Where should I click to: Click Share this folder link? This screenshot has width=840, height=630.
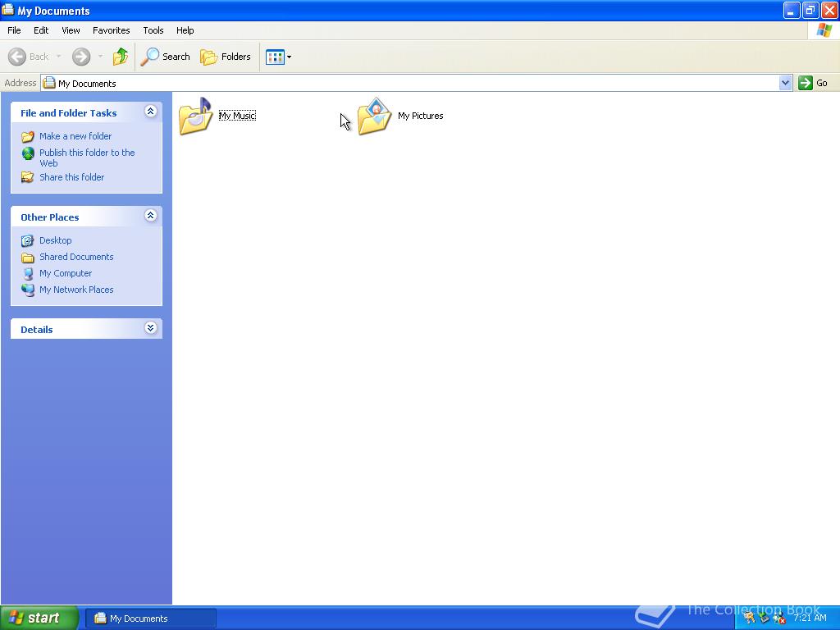72,177
